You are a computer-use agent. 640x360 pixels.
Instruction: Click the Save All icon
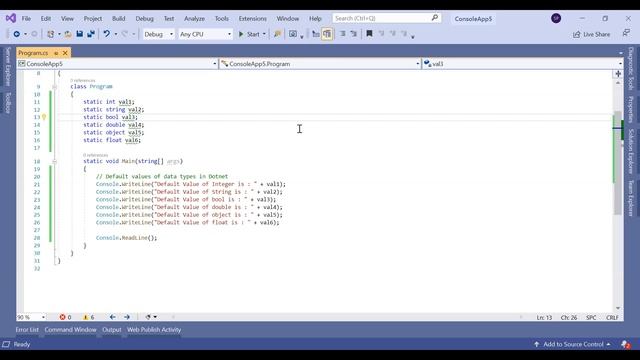(x=91, y=34)
